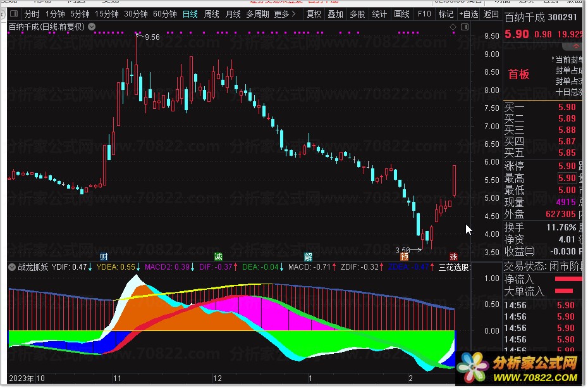The width and height of the screenshot is (588, 388).
Task: Click the 叠加 overlay button
Action: (x=335, y=15)
